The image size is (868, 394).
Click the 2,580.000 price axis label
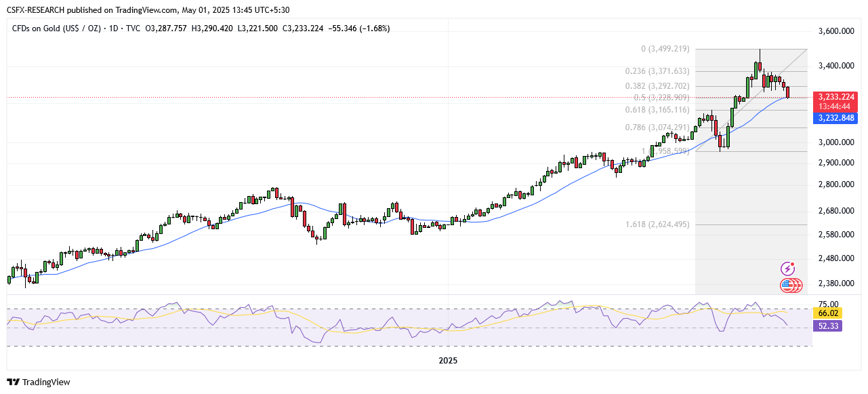[x=835, y=235]
